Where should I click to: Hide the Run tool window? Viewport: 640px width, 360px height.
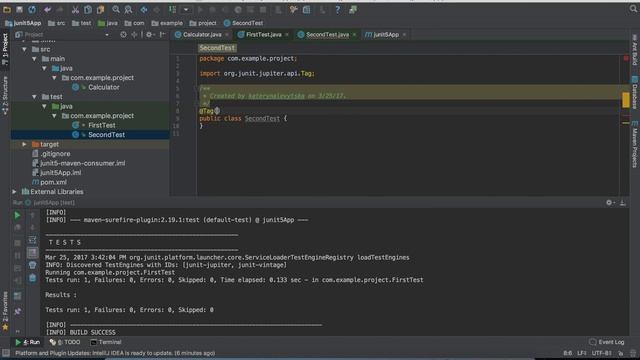[623, 202]
